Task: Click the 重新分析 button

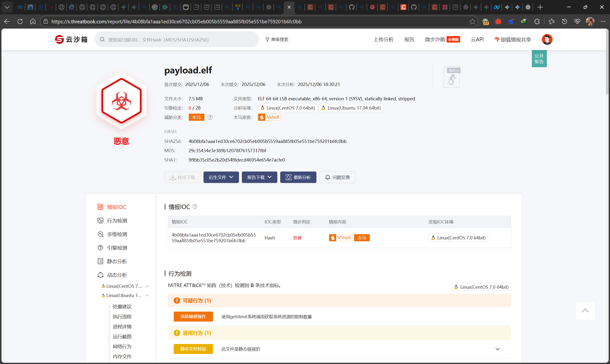Action: point(298,177)
